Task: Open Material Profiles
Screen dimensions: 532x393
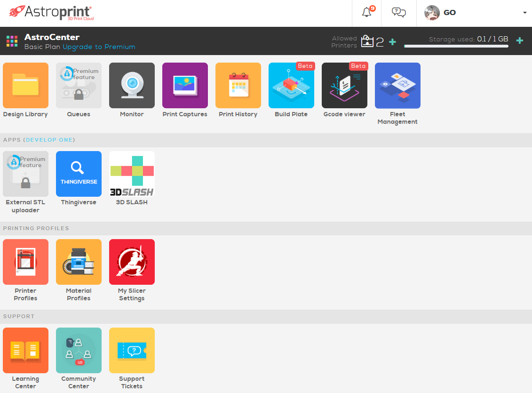Action: pyautogui.click(x=79, y=262)
